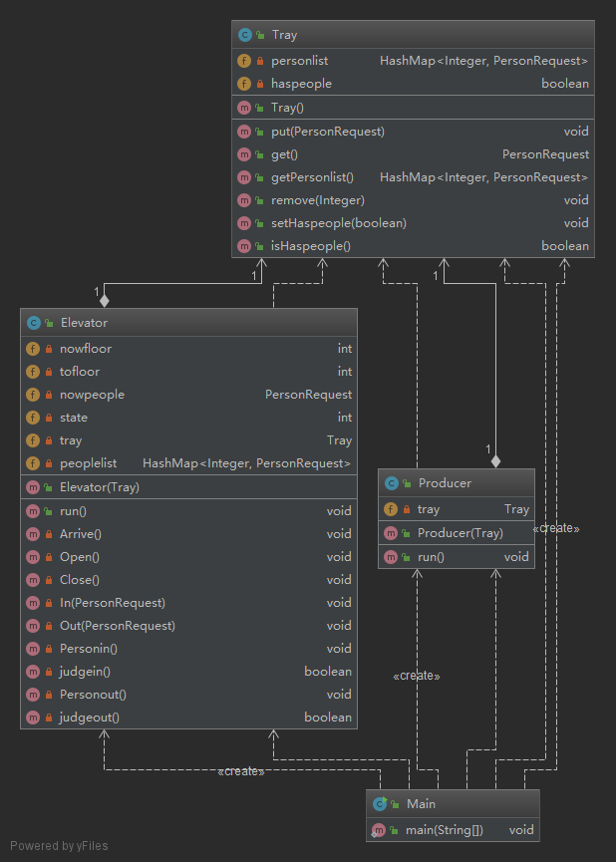Click lock icon beside judgein()
The height and width of the screenshot is (862, 616).
[49, 672]
